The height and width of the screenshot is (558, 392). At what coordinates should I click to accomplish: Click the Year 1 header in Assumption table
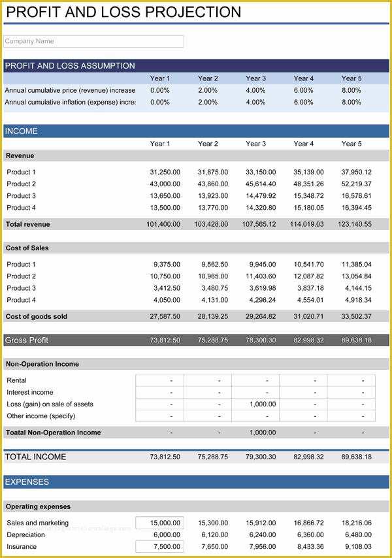pos(159,78)
